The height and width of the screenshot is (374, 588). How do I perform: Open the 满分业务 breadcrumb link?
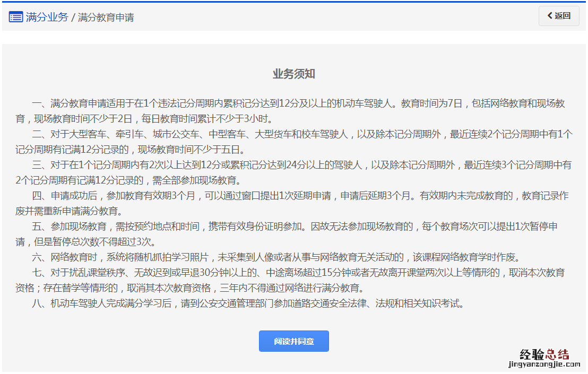47,17
